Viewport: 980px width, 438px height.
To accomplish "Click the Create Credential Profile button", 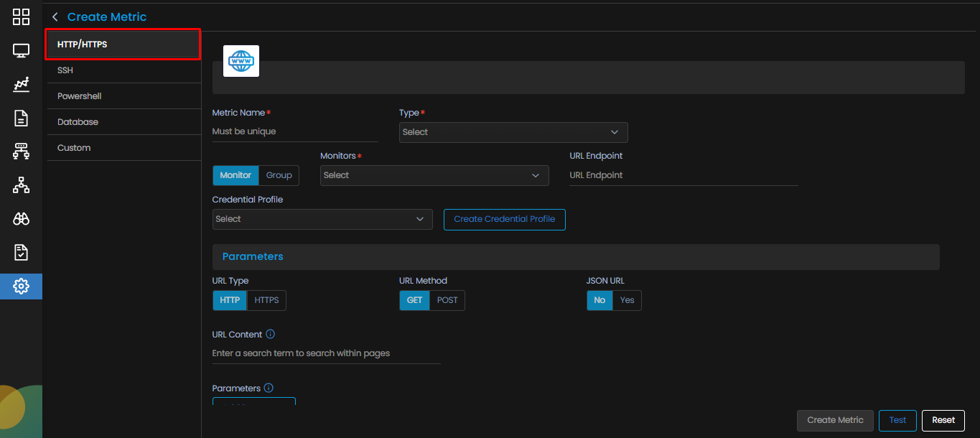I will (x=505, y=219).
